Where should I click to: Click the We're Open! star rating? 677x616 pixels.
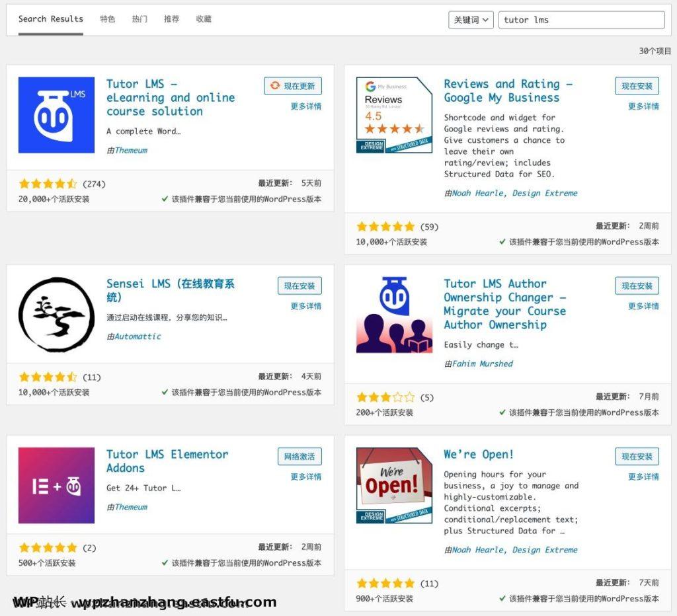[385, 583]
